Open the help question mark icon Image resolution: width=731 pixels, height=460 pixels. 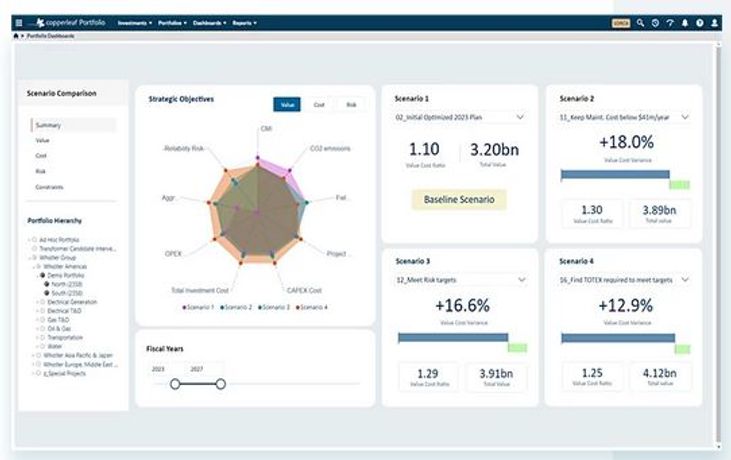click(670, 23)
